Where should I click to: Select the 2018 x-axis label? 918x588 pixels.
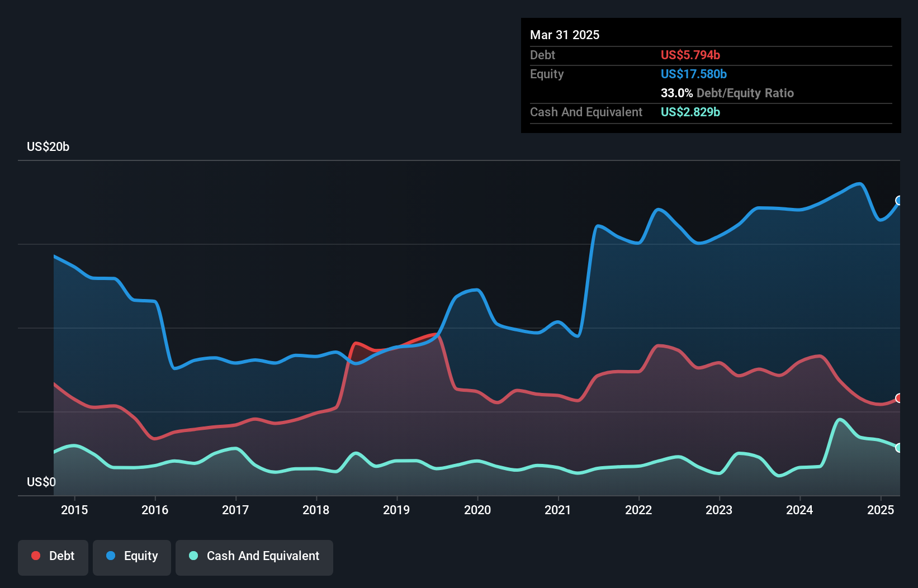coord(316,510)
